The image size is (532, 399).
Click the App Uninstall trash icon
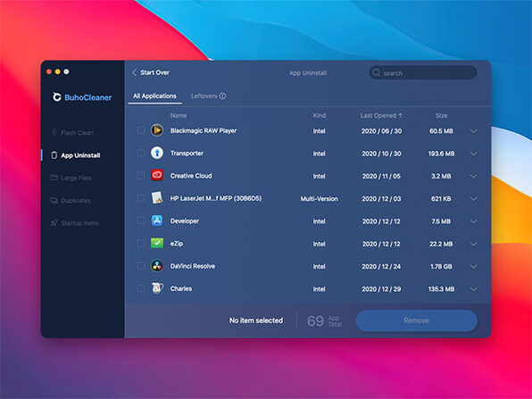point(54,155)
